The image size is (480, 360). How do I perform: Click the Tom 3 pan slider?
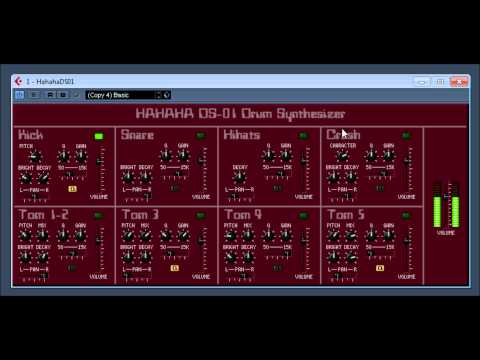126,277
